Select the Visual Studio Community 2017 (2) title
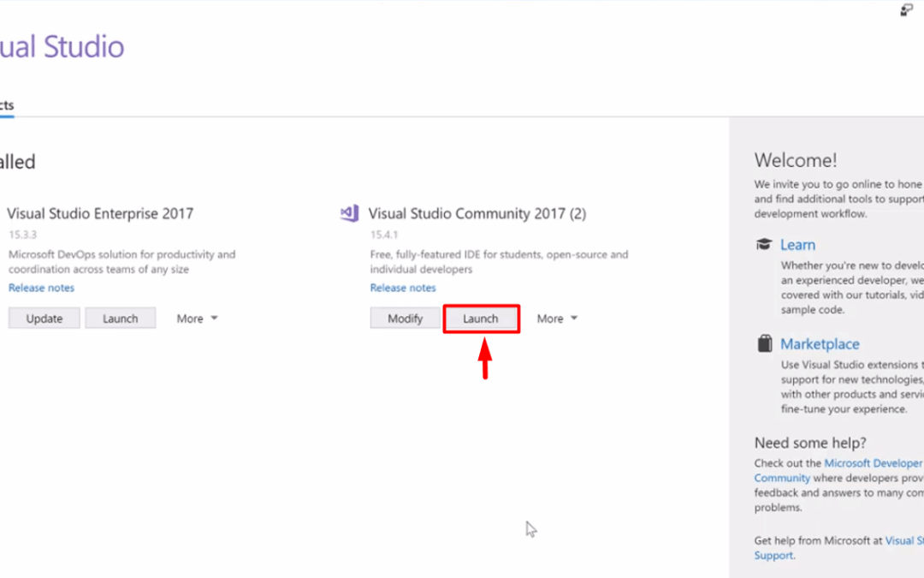924x578 pixels. pos(477,213)
